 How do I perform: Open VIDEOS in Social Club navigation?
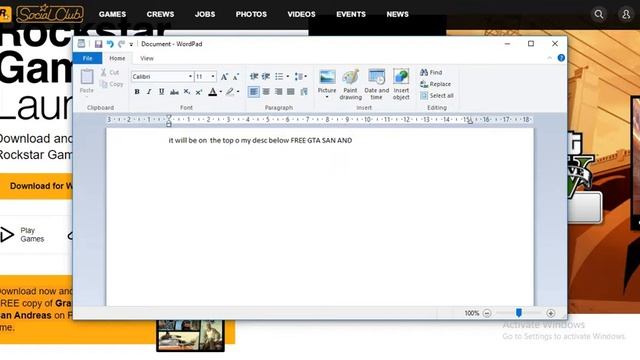click(x=301, y=14)
